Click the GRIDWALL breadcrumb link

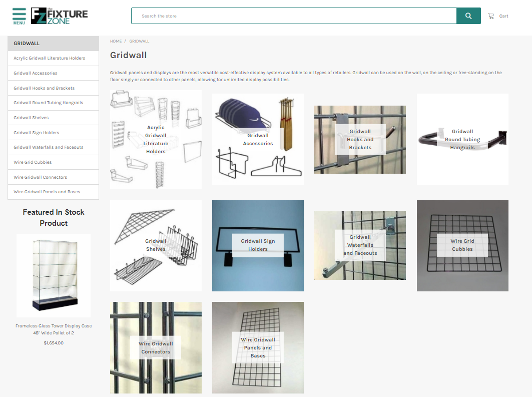coord(139,41)
